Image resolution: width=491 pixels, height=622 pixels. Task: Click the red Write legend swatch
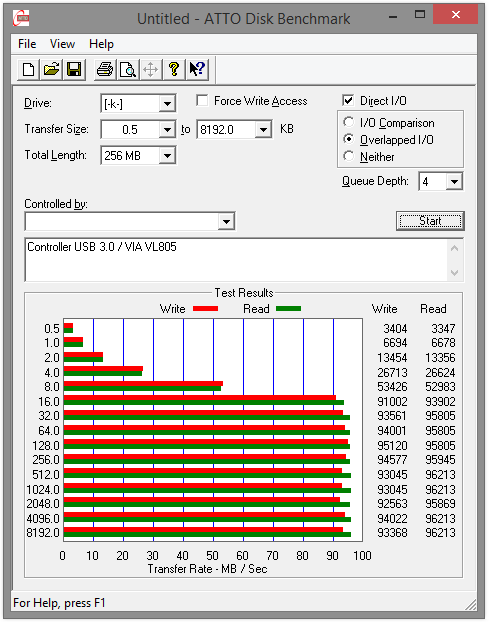coord(205,309)
